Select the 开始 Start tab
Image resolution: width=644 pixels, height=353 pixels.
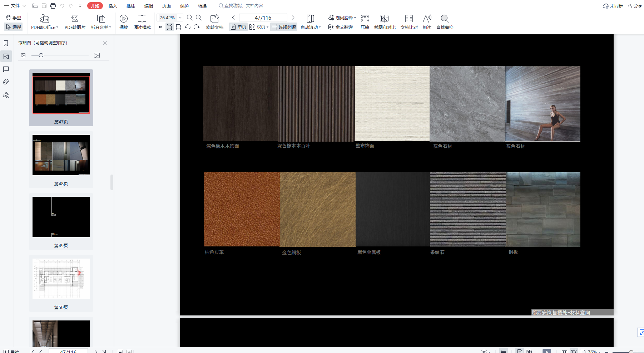click(95, 6)
